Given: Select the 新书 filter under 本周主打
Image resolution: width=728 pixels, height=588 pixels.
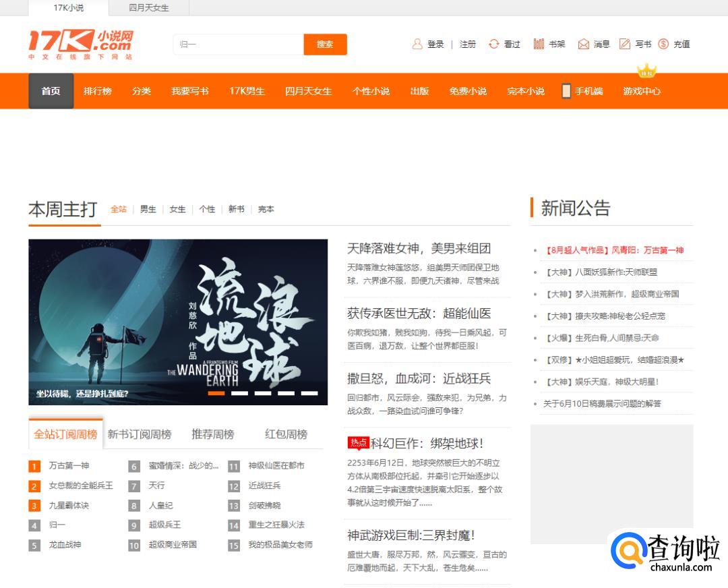Looking at the screenshot, I should tap(237, 209).
